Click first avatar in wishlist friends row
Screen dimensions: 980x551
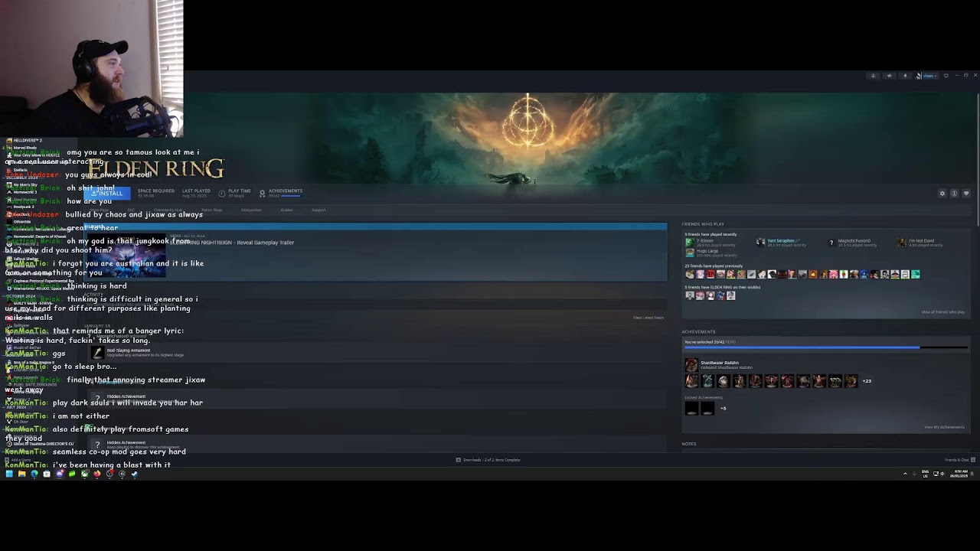[689, 295]
